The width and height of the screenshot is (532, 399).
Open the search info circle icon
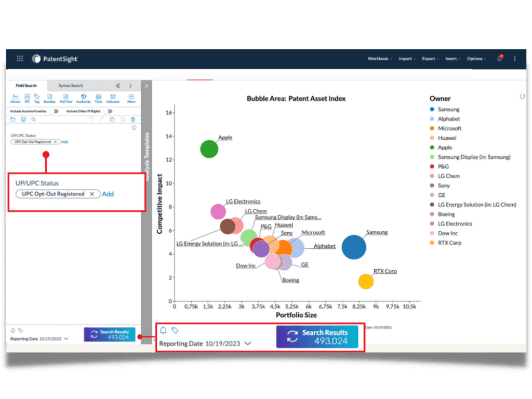[x=134, y=128]
